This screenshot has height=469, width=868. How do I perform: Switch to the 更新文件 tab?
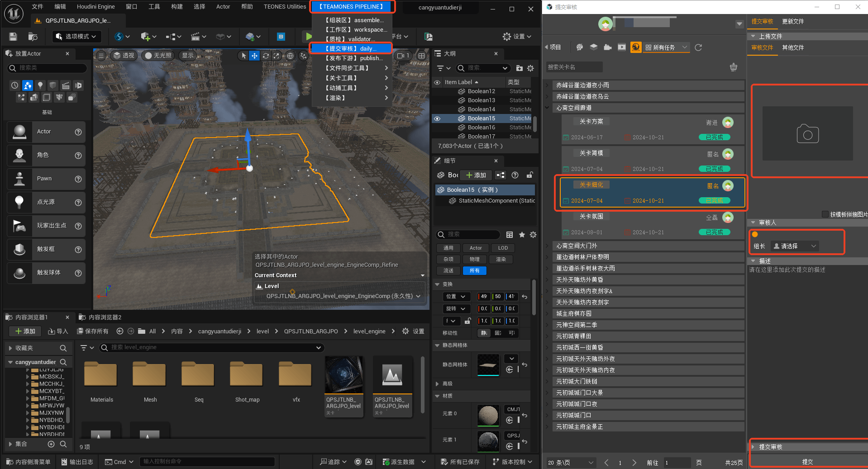pyautogui.click(x=793, y=22)
